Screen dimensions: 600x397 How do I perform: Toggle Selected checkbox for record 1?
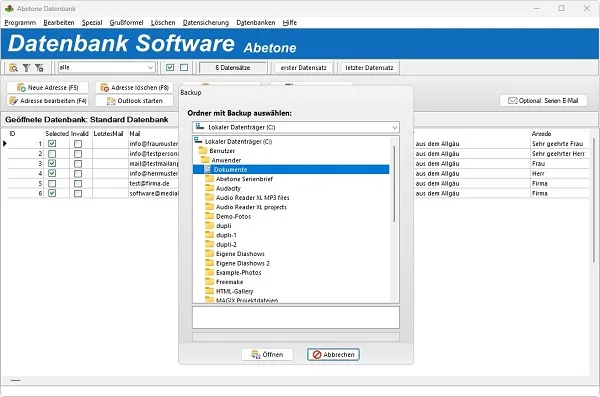click(x=52, y=144)
